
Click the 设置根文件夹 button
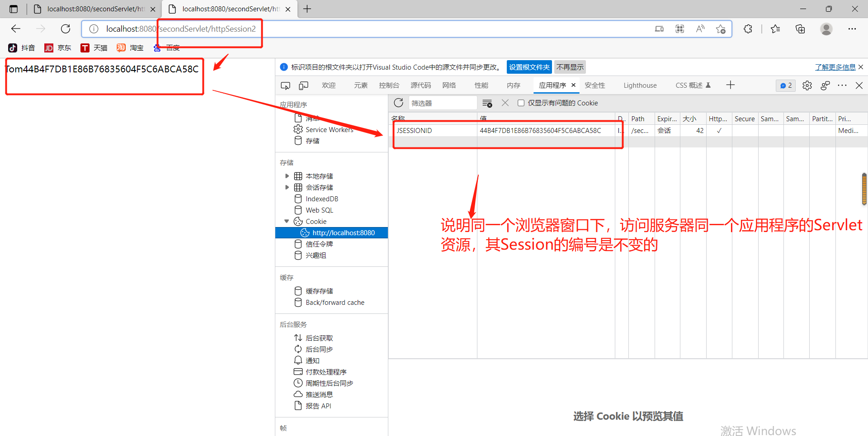529,67
